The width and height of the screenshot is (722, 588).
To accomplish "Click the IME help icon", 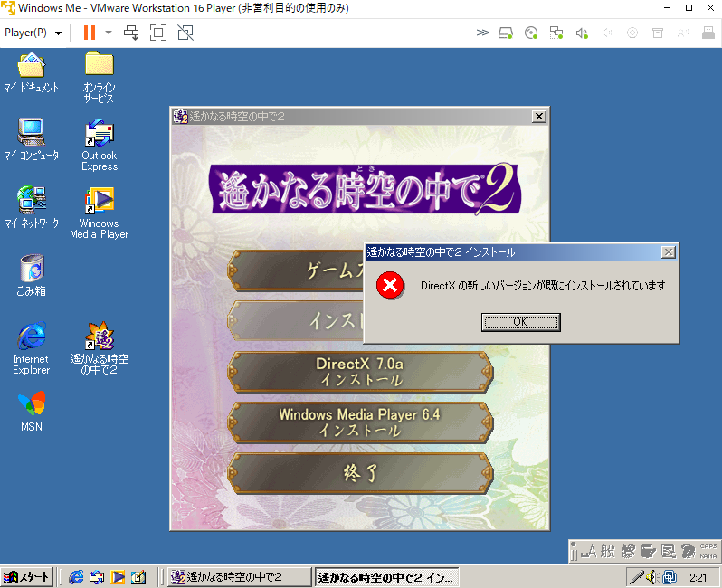I will point(688,551).
